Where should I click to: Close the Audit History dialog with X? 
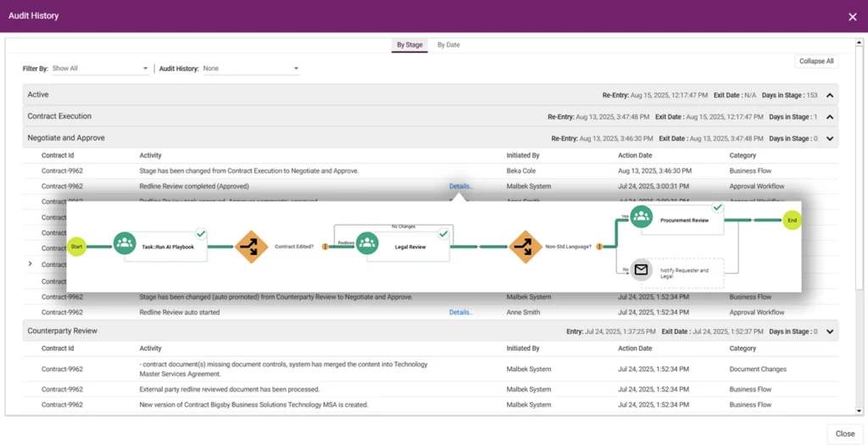(x=853, y=17)
